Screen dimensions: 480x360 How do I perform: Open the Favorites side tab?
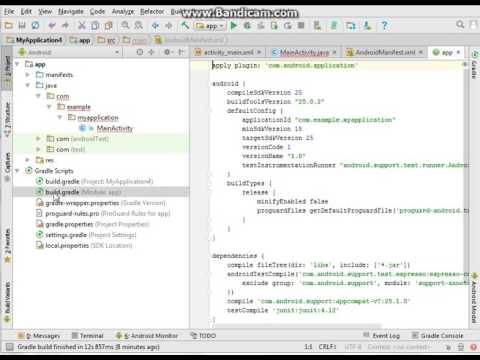tap(7, 246)
